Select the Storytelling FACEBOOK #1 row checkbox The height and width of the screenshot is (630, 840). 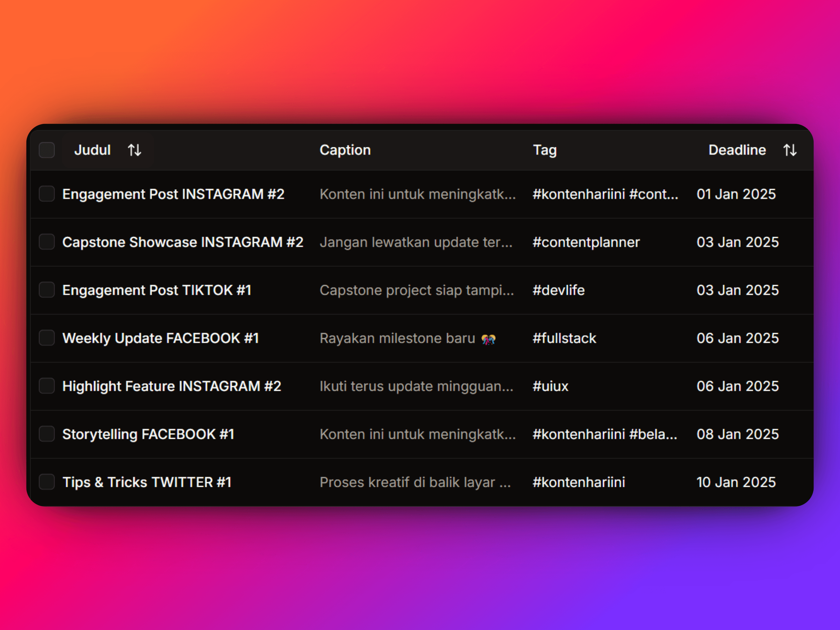pos(47,434)
